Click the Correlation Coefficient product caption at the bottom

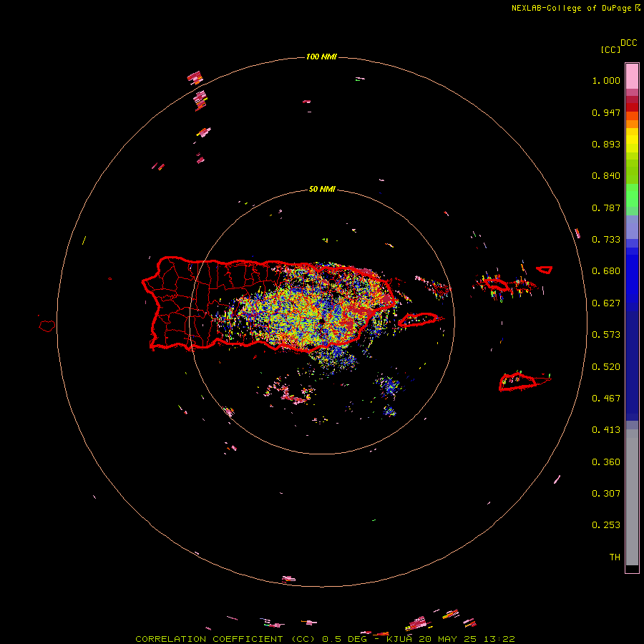coord(325,639)
